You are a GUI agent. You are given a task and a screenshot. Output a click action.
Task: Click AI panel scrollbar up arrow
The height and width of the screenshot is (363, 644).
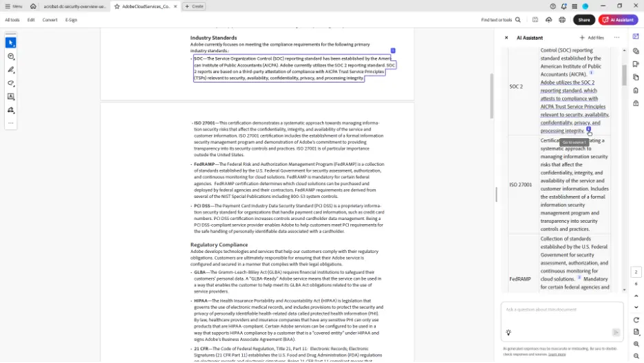(624, 50)
